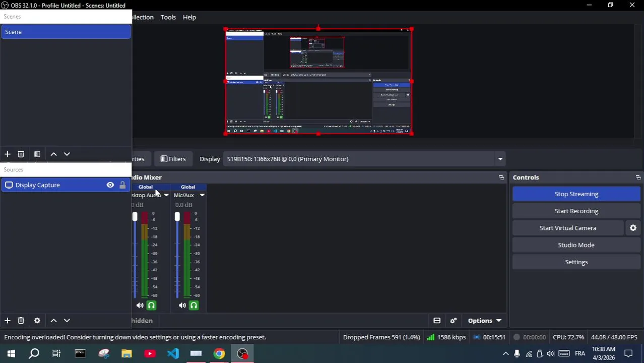This screenshot has width=644, height=363.
Task: Click CPU: 72.7% status text
Action: (x=568, y=337)
